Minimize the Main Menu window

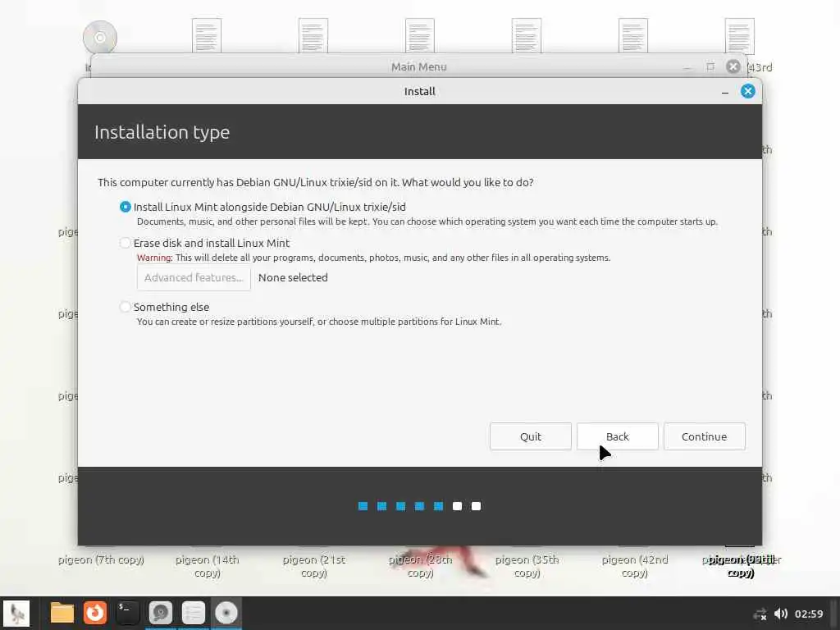[687, 67]
